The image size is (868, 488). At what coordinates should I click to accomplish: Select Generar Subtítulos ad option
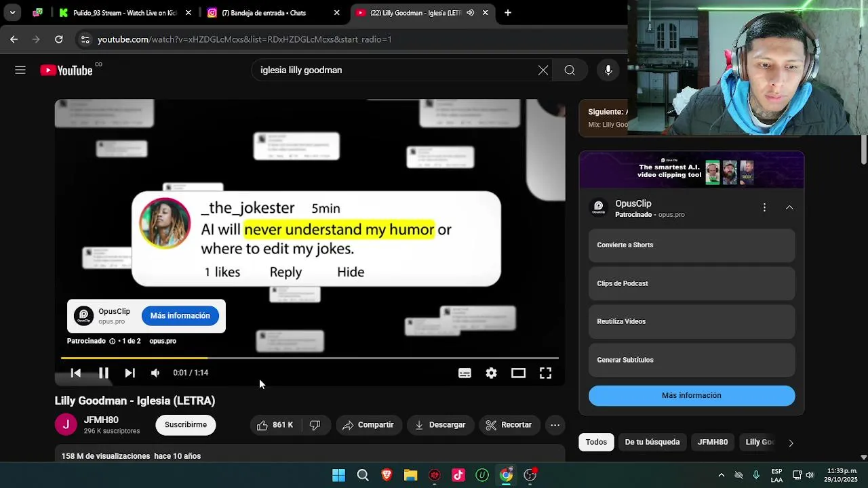tap(692, 360)
